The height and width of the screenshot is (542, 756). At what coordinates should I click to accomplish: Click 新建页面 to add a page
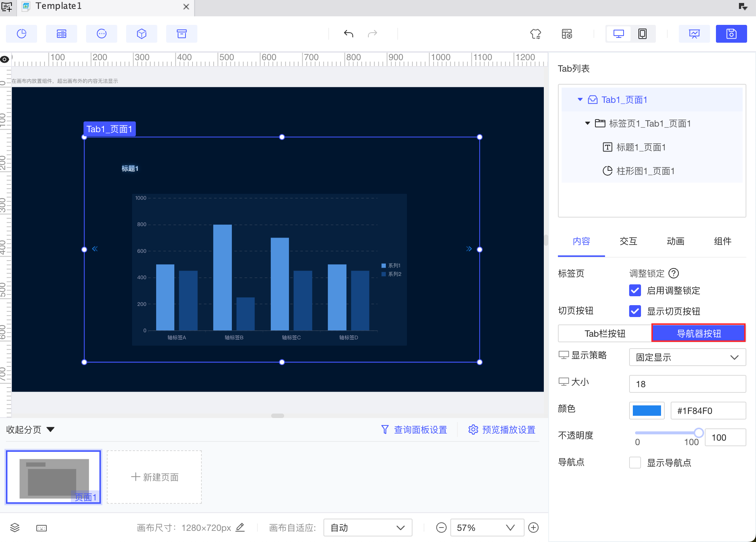(154, 477)
